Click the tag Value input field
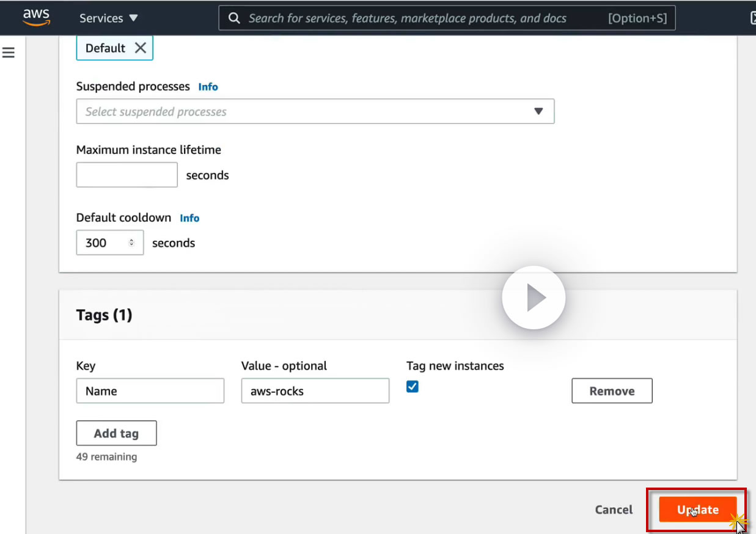This screenshot has width=756, height=534. click(315, 391)
